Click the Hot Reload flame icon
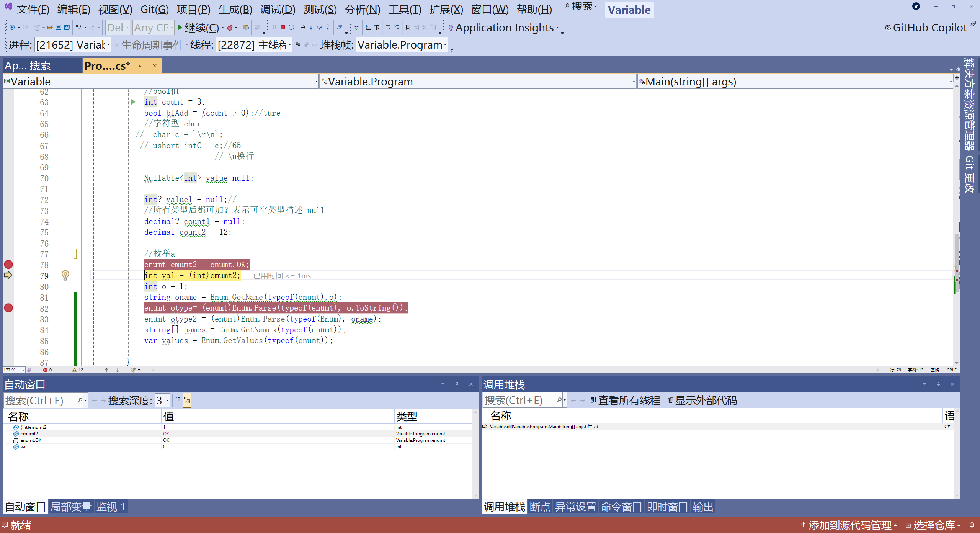Image resolution: width=980 pixels, height=533 pixels. [x=230, y=27]
